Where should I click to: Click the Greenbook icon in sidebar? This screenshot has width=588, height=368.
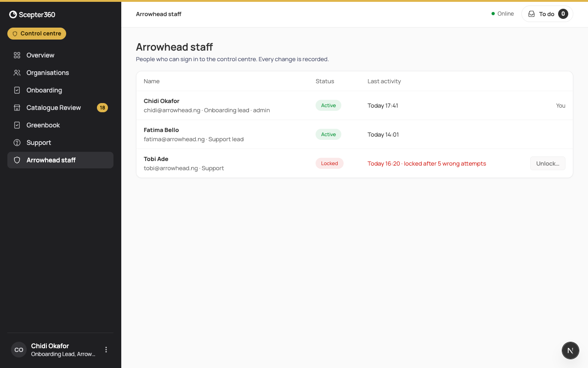(17, 125)
